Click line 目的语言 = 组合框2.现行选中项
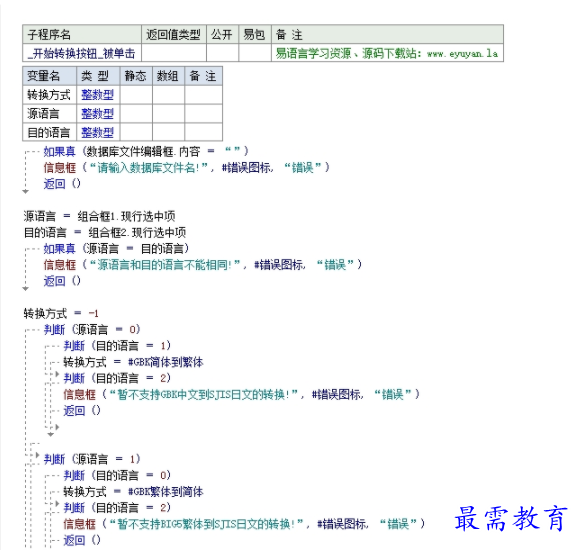The height and width of the screenshot is (550, 576). pyautogui.click(x=105, y=232)
